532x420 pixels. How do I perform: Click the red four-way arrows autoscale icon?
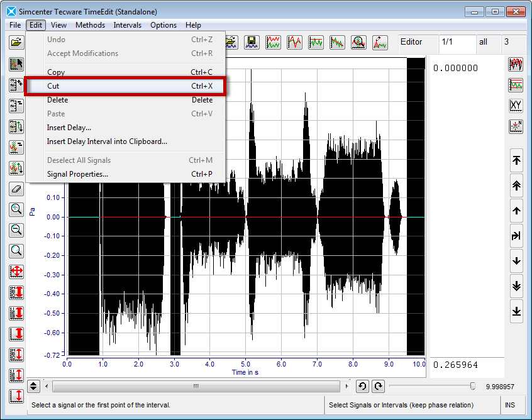[x=16, y=272]
